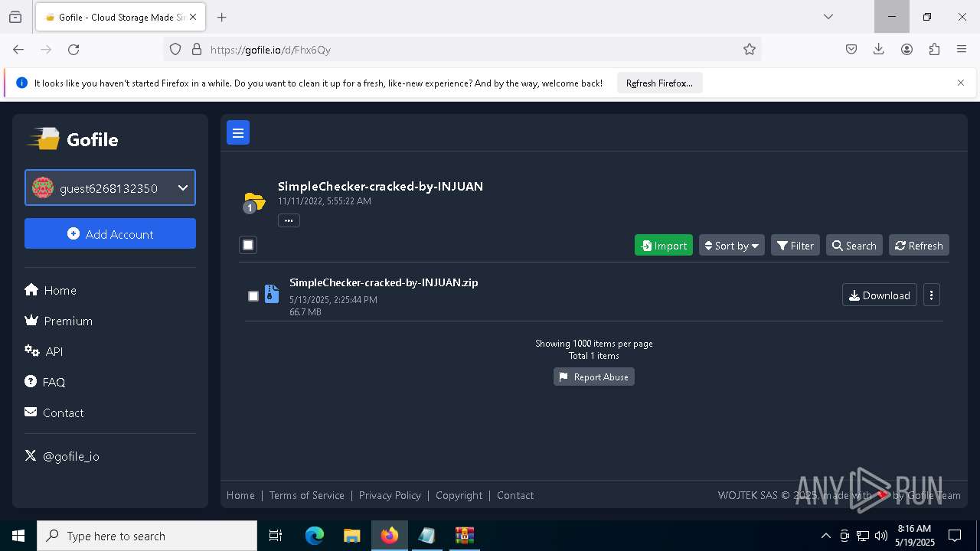Open Firefox View icon in tab bar
This screenshot has width=980, height=551.
15,17
